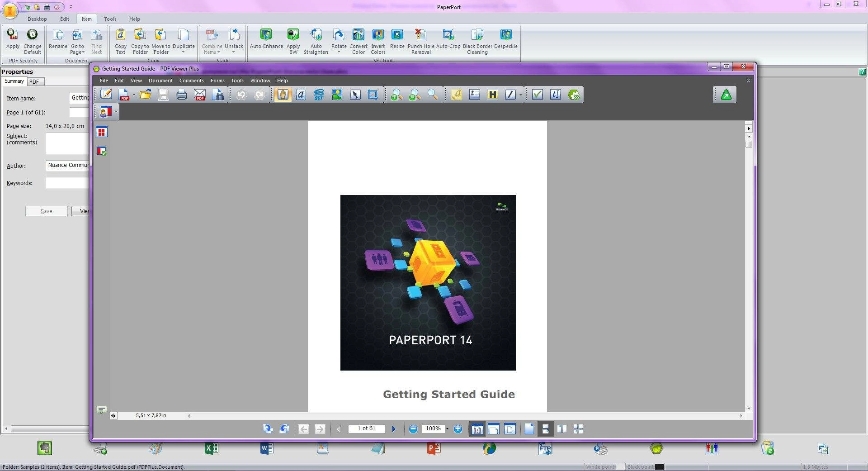The height and width of the screenshot is (471, 868).
Task: Open the stamp tool dropdown below toolbar
Action: (116, 112)
